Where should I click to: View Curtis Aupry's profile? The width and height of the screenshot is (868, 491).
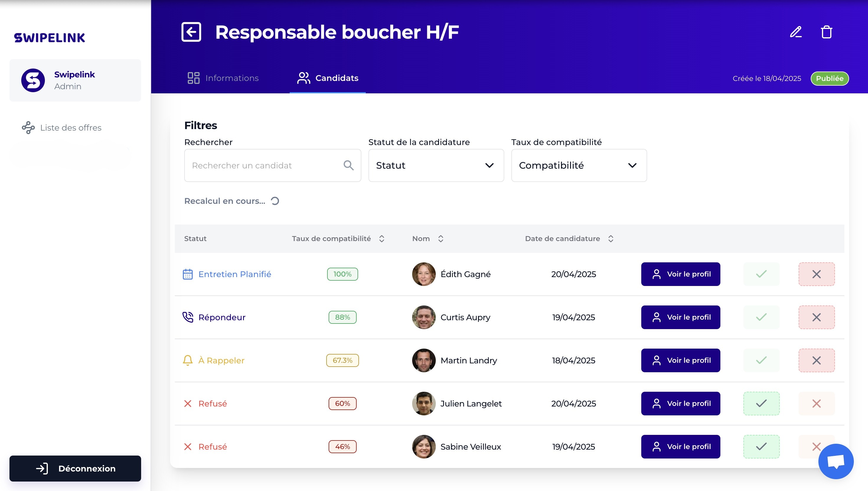tap(680, 317)
